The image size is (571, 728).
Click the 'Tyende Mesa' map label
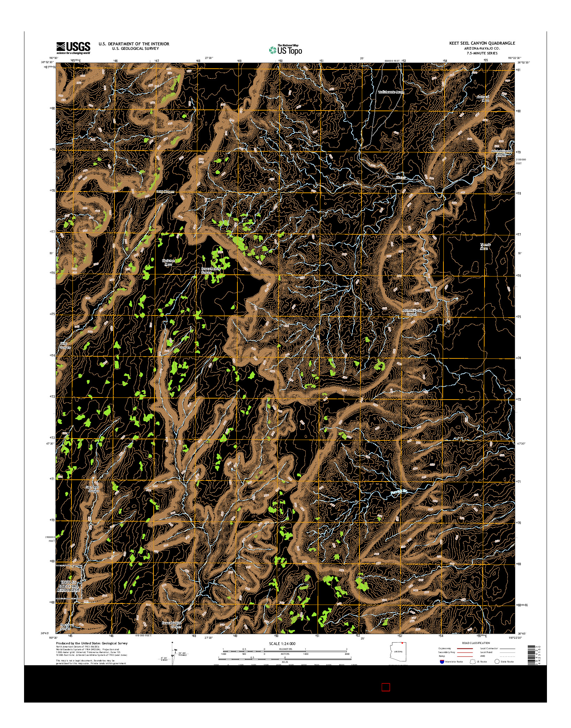coord(485,247)
